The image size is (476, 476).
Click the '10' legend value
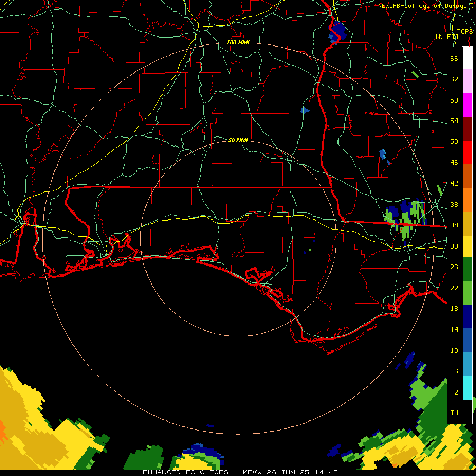pyautogui.click(x=454, y=351)
